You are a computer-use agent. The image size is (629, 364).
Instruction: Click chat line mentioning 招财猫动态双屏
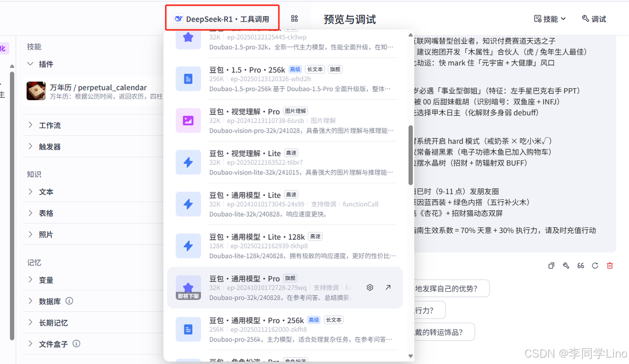[458, 214]
